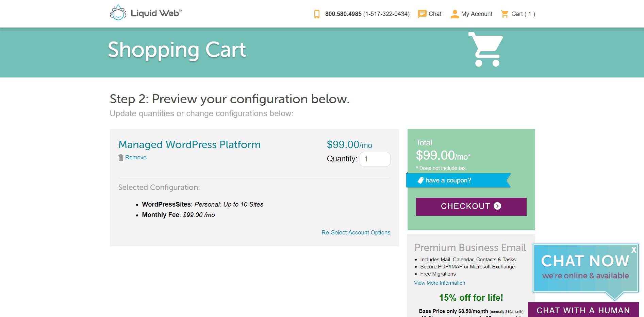Open Cart ( 1 ) link
644x317 pixels.
(523, 14)
